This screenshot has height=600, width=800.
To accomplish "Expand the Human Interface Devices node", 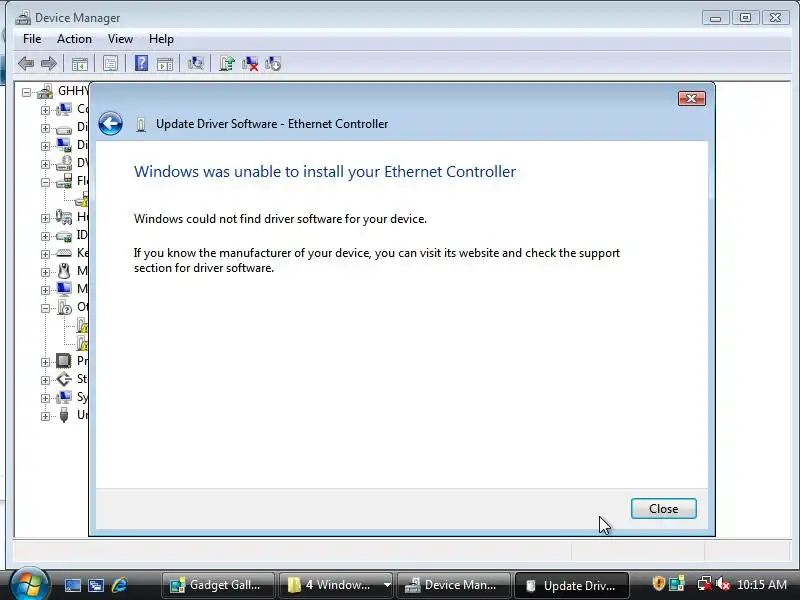I will coord(45,218).
